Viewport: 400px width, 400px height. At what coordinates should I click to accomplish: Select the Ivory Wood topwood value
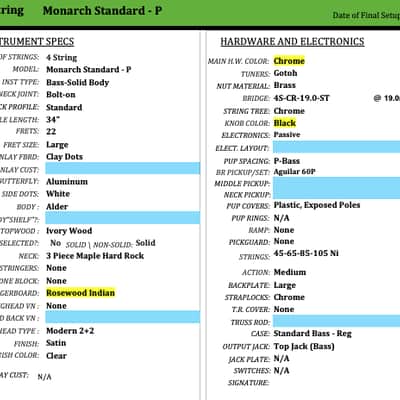pos(69,231)
